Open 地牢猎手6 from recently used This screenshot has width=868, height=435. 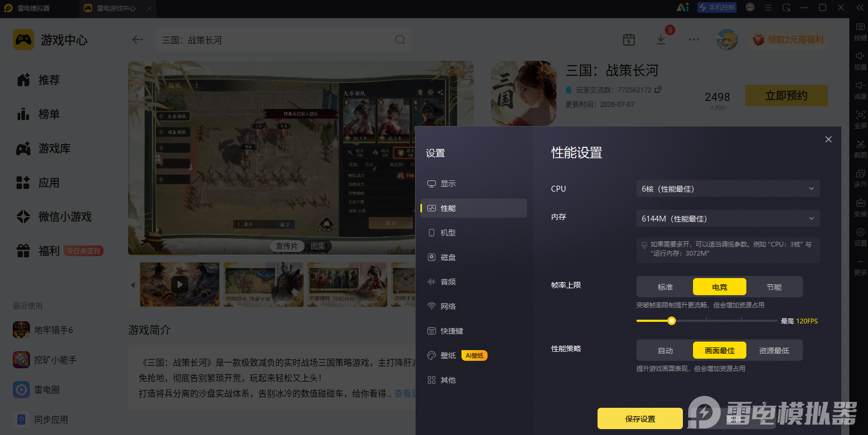coord(43,330)
